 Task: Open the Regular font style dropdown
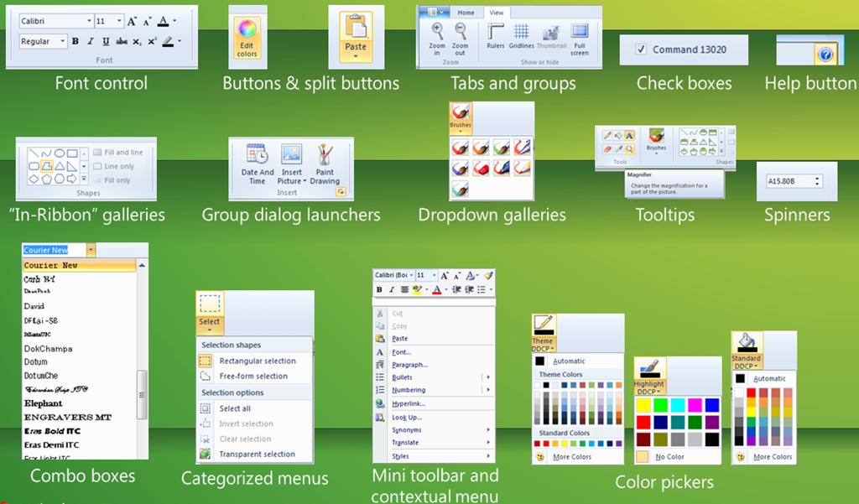pyautogui.click(x=63, y=41)
